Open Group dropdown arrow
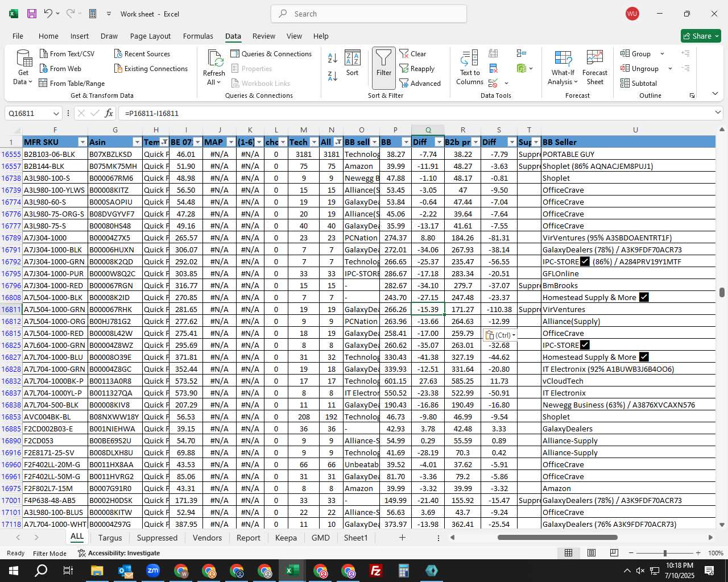The image size is (728, 582). (662, 53)
